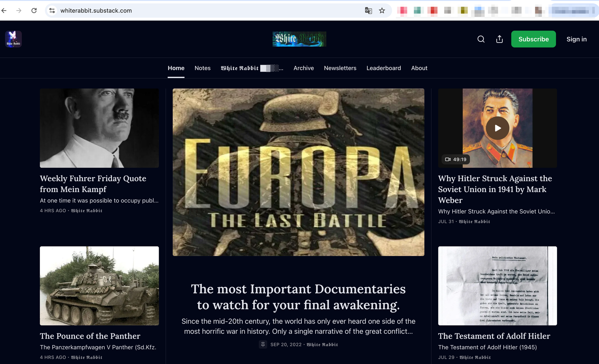Open the About tab

pyautogui.click(x=419, y=68)
